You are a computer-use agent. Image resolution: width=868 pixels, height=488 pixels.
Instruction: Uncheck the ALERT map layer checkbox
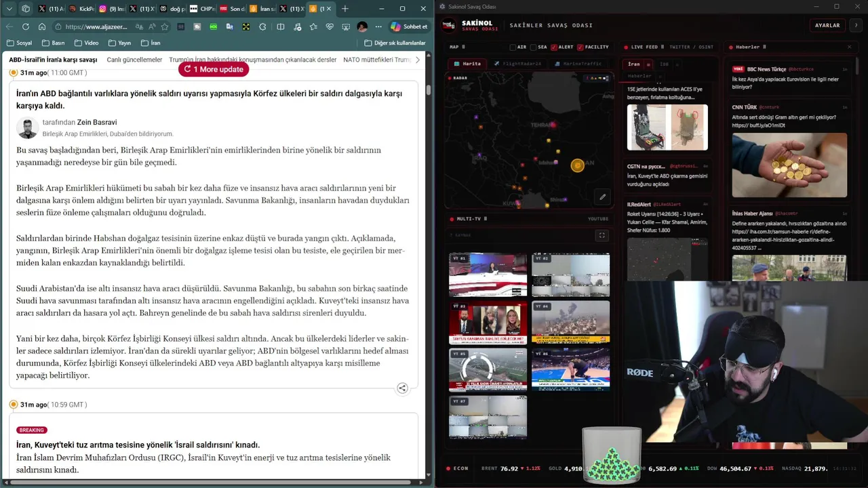click(x=553, y=47)
